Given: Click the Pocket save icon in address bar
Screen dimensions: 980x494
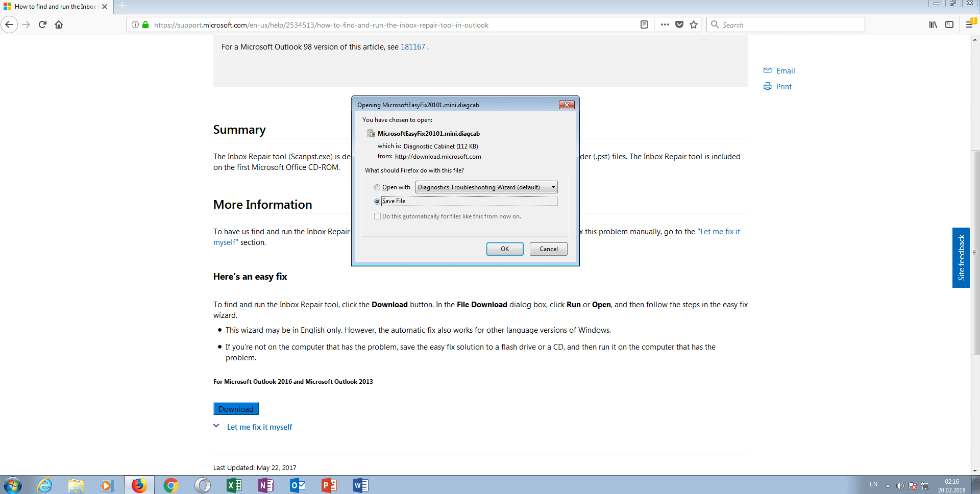Looking at the screenshot, I should [x=680, y=24].
